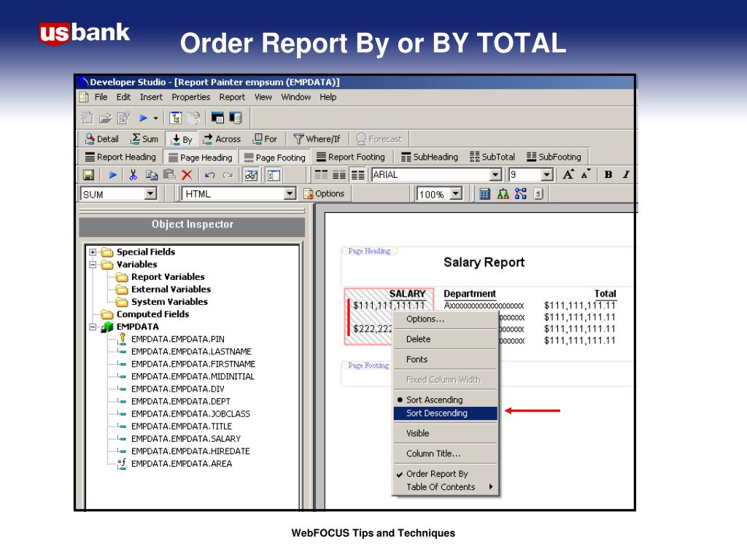Click the binoculars preview toggle icon

[x=251, y=175]
